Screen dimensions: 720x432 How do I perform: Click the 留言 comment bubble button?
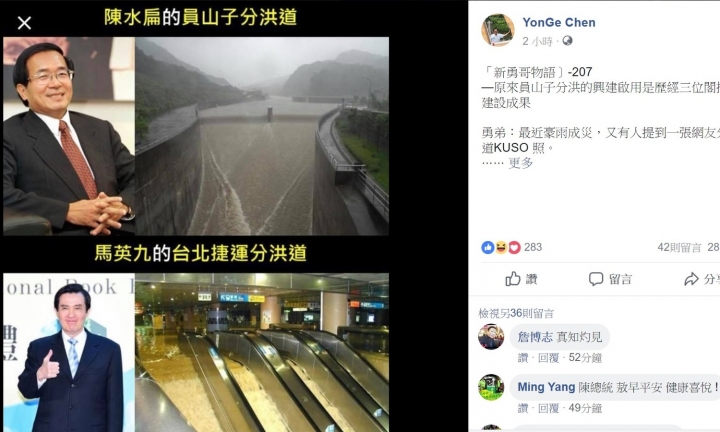(x=610, y=279)
